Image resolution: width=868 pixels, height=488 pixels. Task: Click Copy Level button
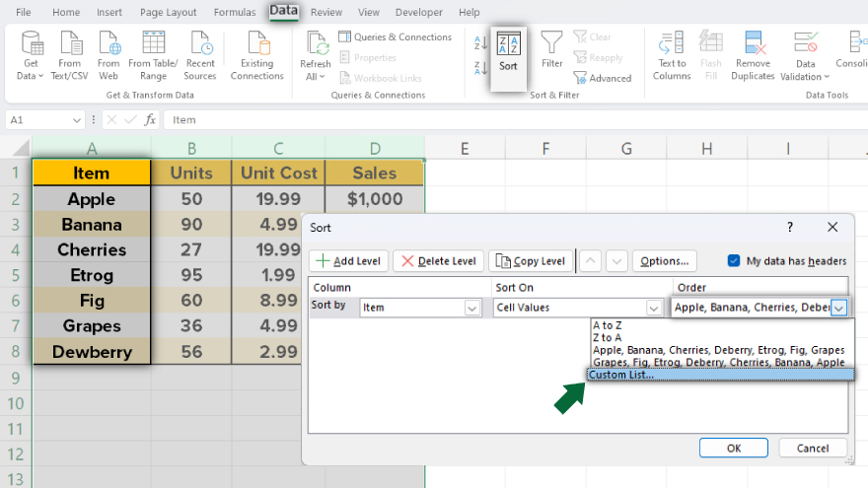click(531, 261)
